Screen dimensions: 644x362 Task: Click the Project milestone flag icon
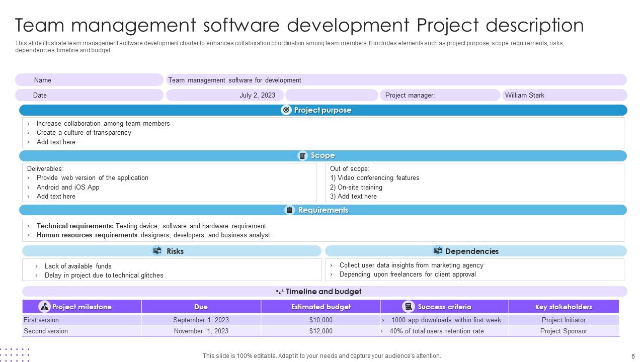[45, 307]
